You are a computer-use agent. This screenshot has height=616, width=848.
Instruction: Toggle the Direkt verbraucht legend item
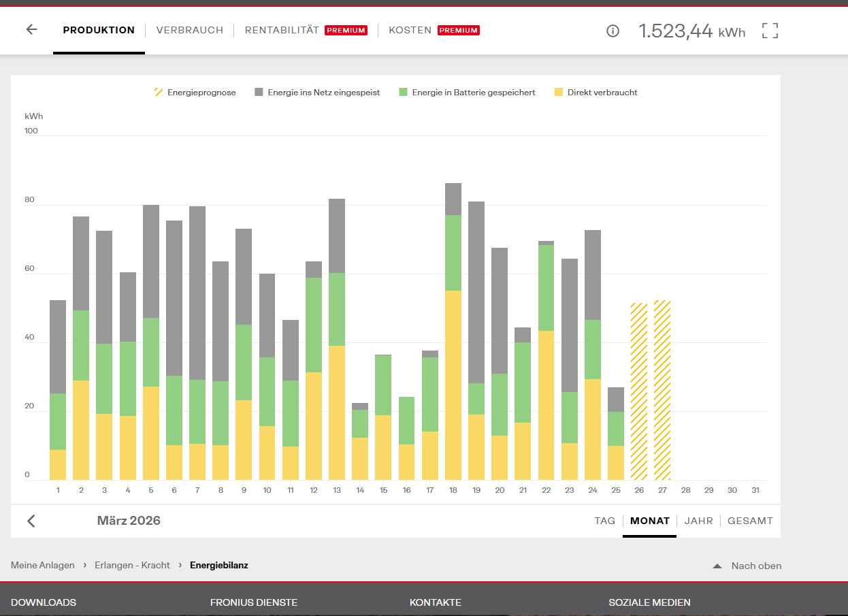coord(596,93)
